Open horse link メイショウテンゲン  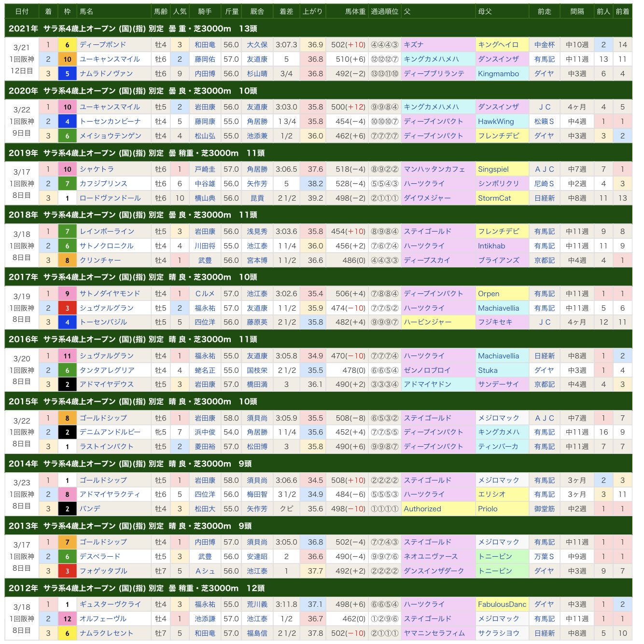coord(111,136)
